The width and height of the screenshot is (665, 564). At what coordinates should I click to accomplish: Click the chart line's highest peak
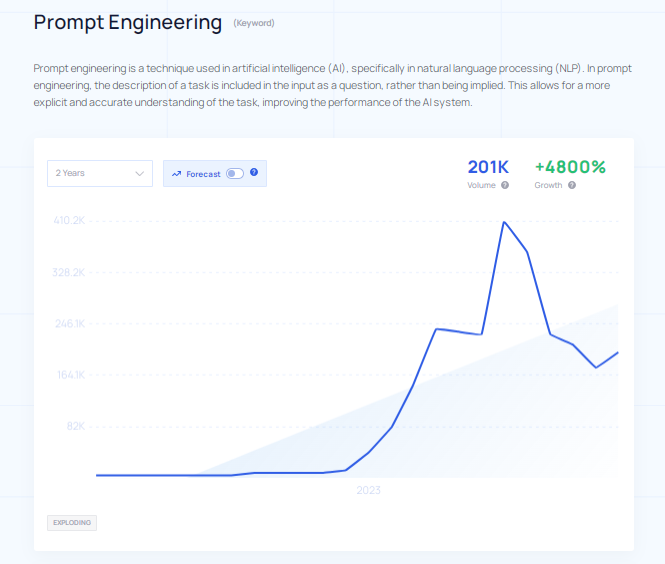(505, 222)
